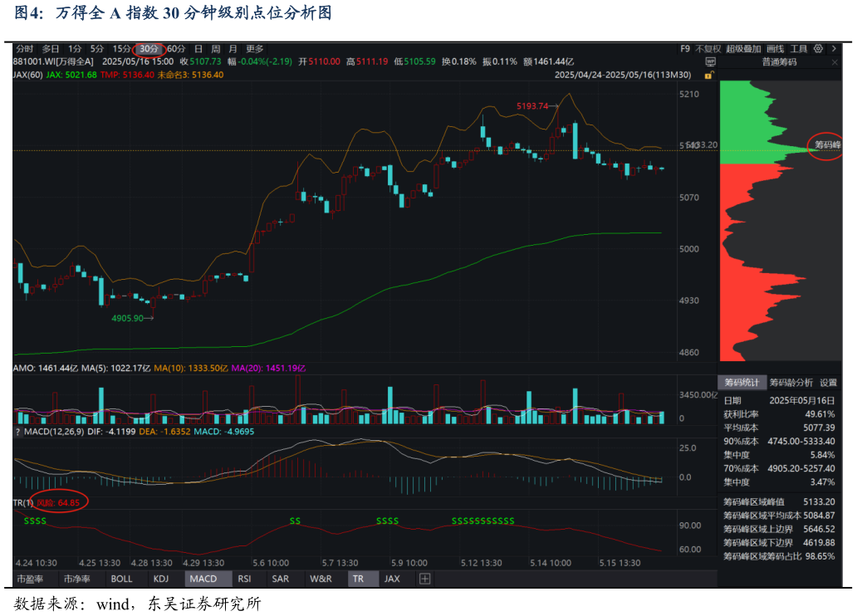Toggle the 画线 drawing mode
The height and width of the screenshot is (616, 857).
(775, 49)
